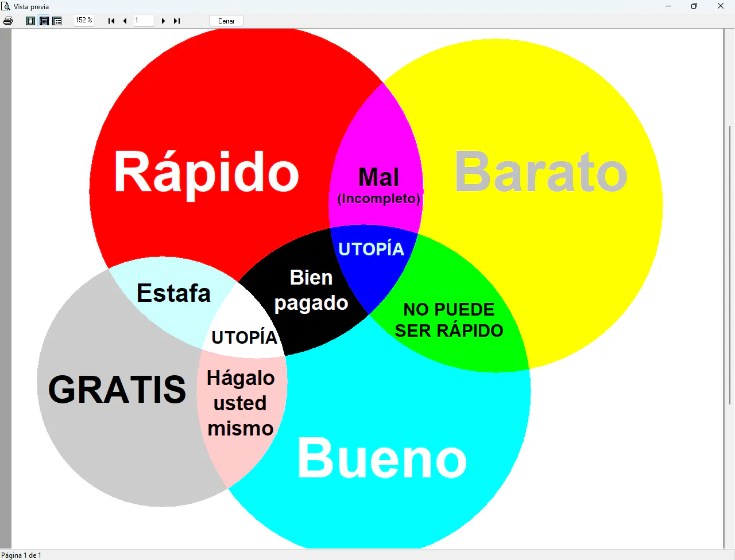This screenshot has height=560, width=735.
Task: Jump to the last page
Action: 177,21
